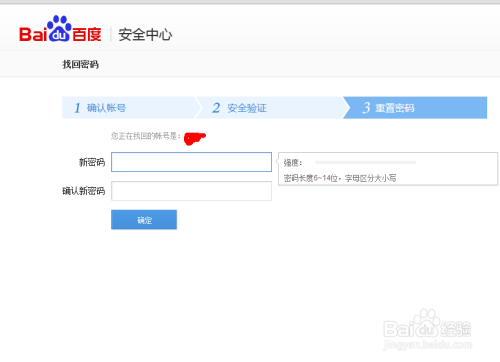Focus the 新密码 input field
This screenshot has width=500, height=362.
(x=191, y=162)
